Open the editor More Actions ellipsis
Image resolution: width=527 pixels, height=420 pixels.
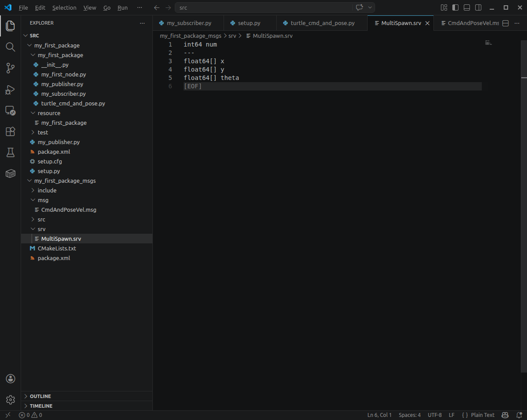pos(517,23)
